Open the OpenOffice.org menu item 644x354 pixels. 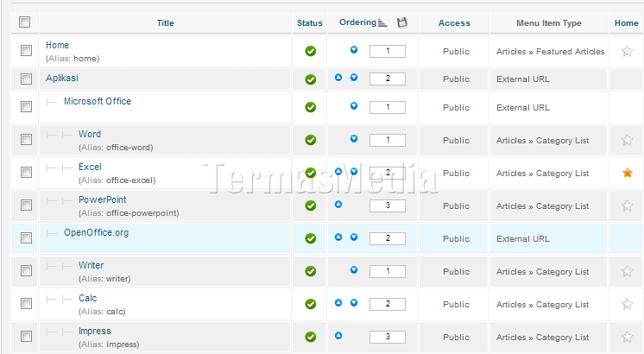click(x=96, y=232)
